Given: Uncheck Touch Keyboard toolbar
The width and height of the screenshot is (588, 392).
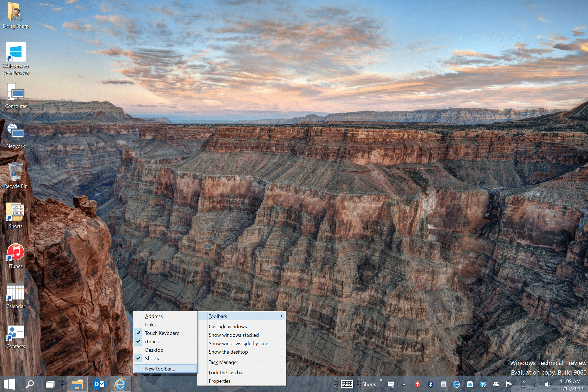Looking at the screenshot, I should pyautogui.click(x=165, y=333).
